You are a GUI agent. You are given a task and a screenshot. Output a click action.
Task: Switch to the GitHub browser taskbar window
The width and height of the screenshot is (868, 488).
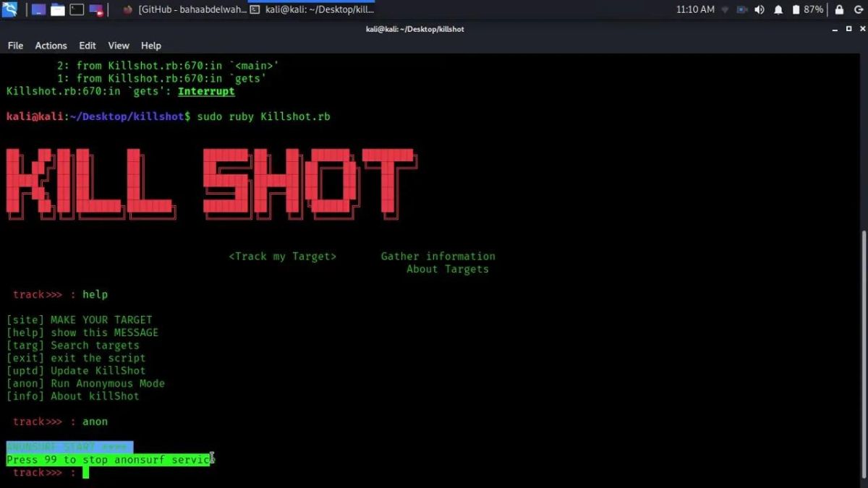[186, 9]
